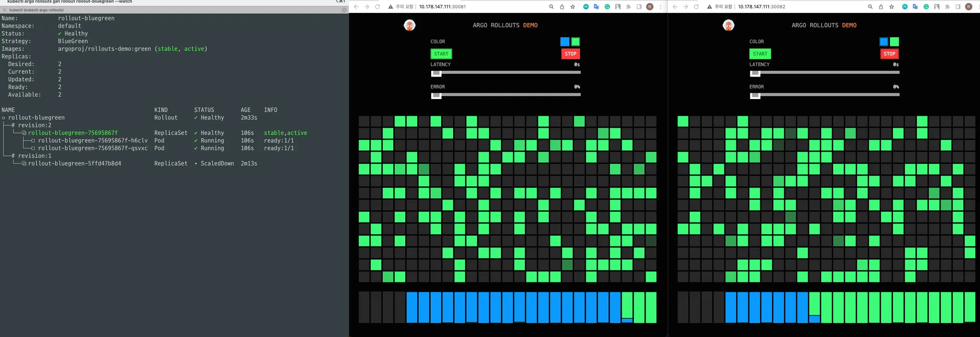Click pod rollout-bluegreen-75695867f-qsvxc
The image size is (980, 337).
[93, 148]
